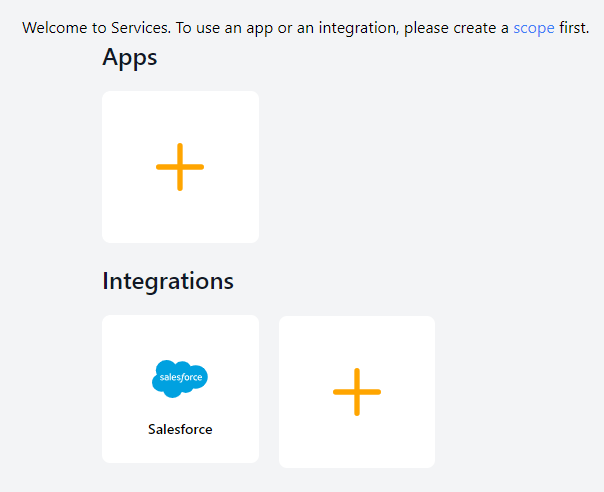
Task: Open the scope link in welcome message
Action: click(534, 28)
